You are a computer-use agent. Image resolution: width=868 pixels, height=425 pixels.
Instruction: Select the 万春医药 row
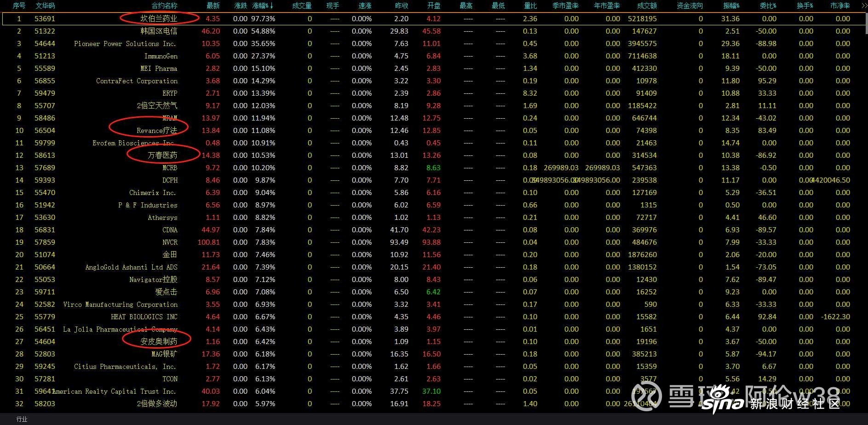click(434, 155)
